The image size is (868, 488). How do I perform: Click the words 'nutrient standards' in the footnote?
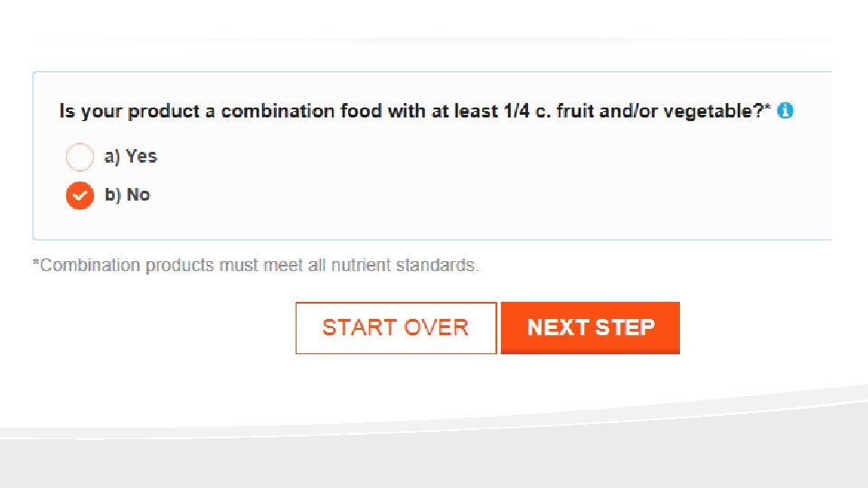point(403,265)
